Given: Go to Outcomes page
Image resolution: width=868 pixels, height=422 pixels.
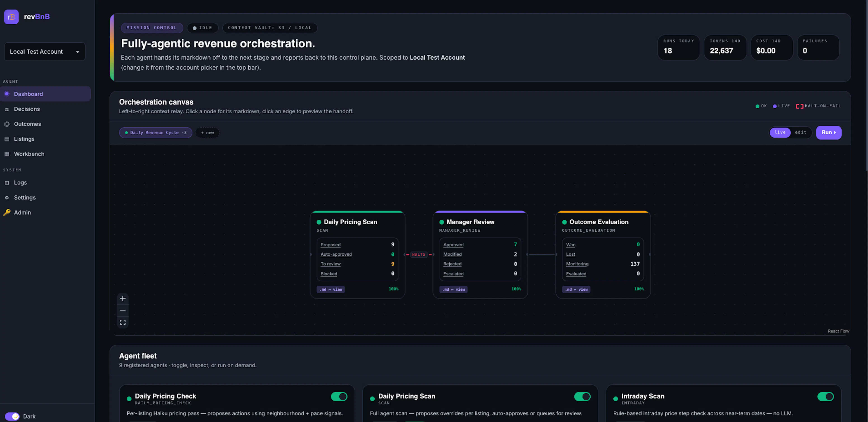Looking at the screenshot, I should (45, 124).
